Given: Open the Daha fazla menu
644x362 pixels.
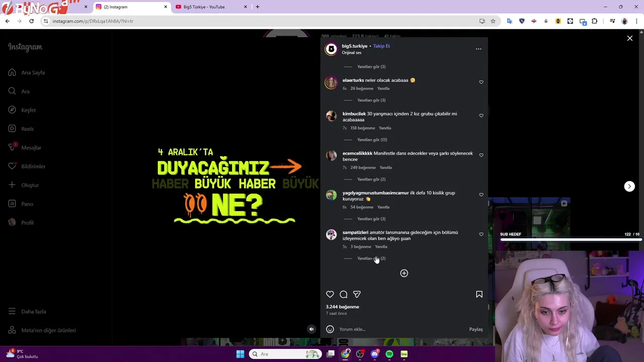Looking at the screenshot, I should click(x=27, y=311).
